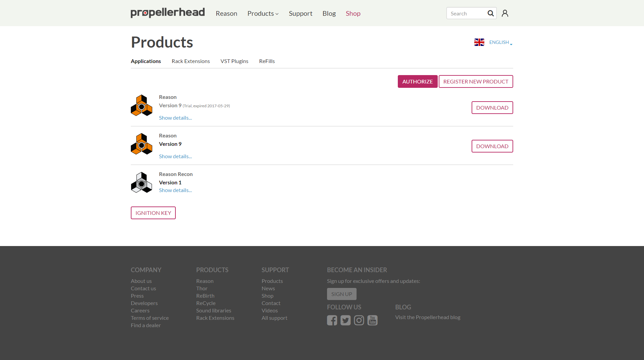The image size is (644, 360).
Task: Open the Instagram page icon
Action: pyautogui.click(x=359, y=320)
